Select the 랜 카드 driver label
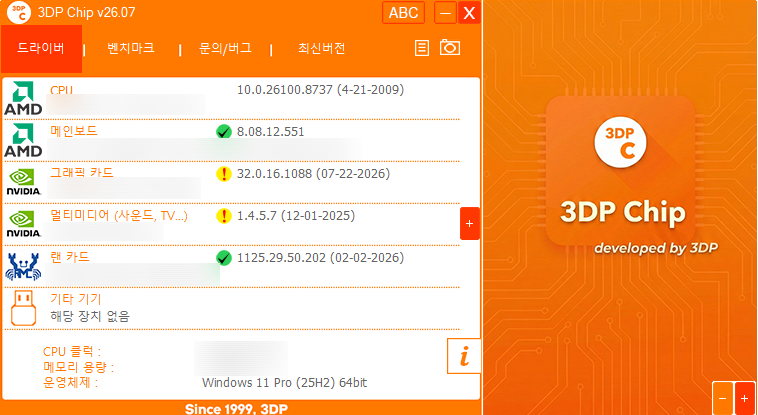758x415 pixels. pyautogui.click(x=70, y=257)
